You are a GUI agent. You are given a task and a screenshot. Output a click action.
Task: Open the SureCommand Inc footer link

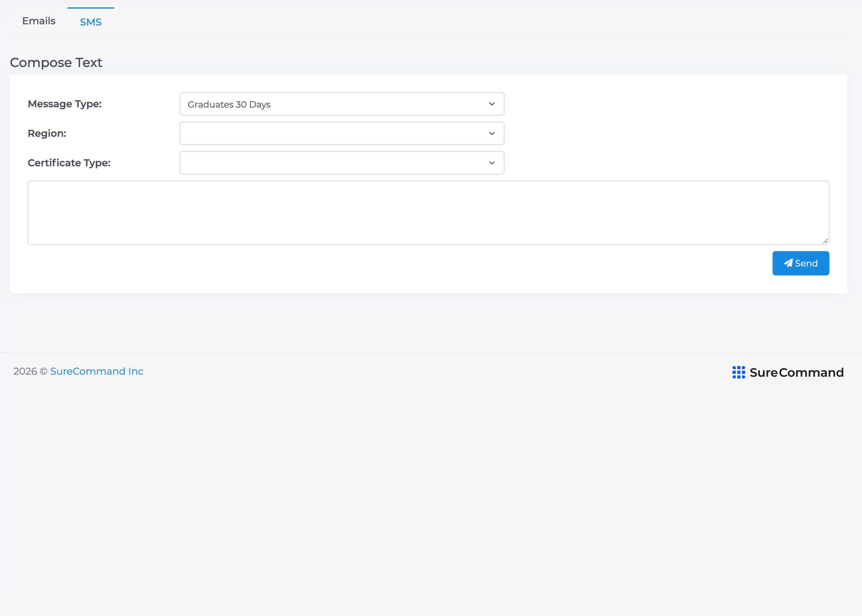(97, 371)
